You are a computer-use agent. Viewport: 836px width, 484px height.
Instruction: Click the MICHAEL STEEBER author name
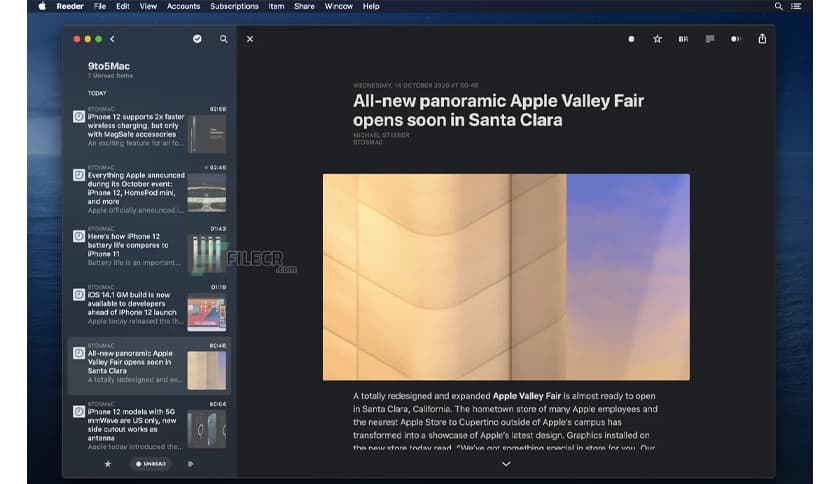[381, 135]
